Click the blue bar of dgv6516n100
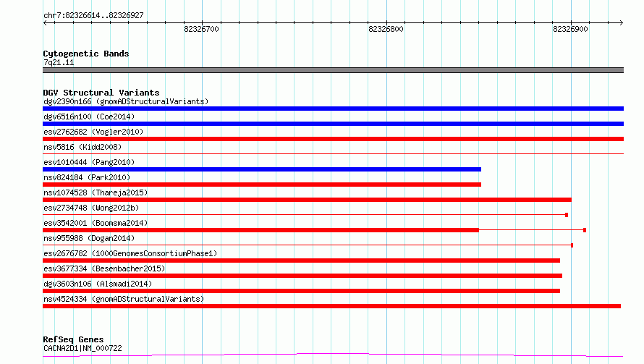Screen dimensions: 644x364 coord(333,124)
